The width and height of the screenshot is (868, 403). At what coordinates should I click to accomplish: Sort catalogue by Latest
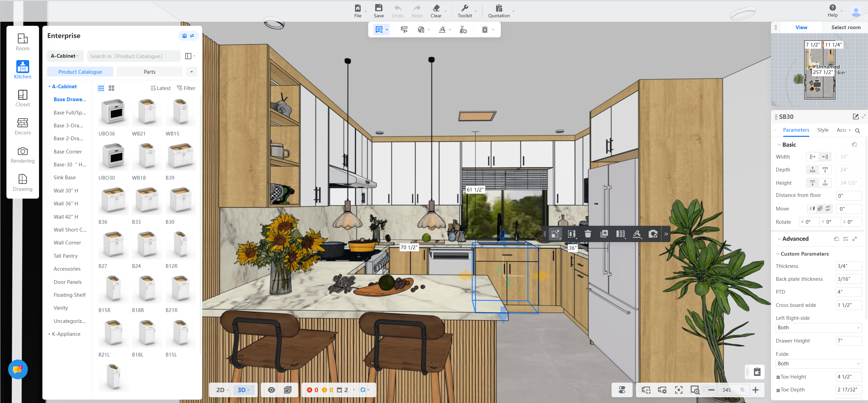(160, 88)
